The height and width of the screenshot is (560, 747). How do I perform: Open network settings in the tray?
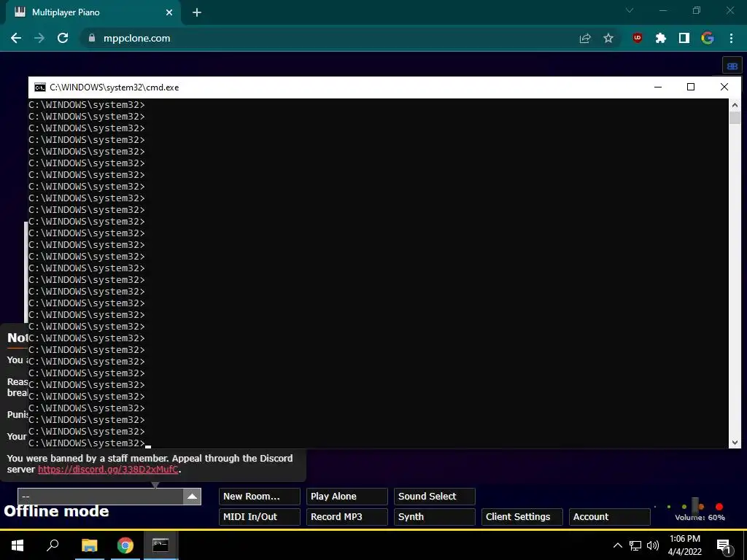[635, 545]
